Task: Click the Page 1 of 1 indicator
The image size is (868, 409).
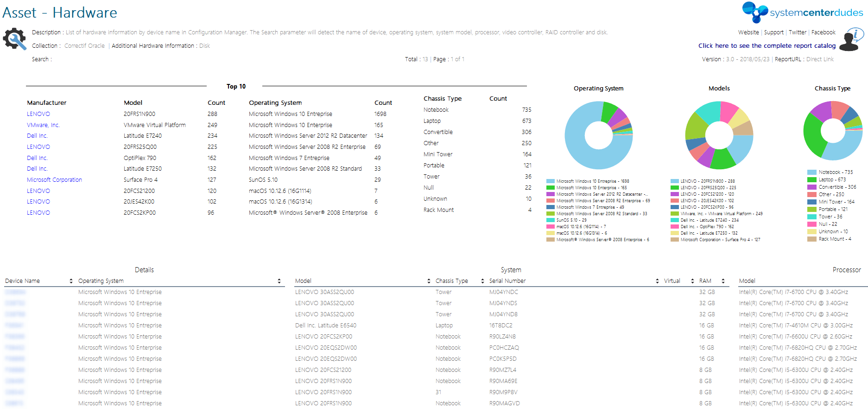Action: pyautogui.click(x=449, y=59)
